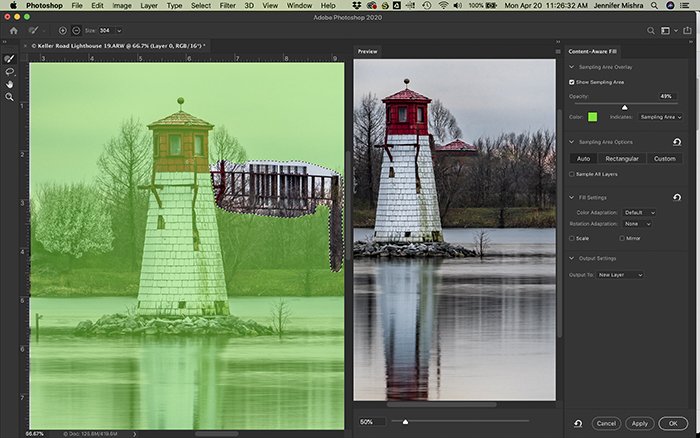700x438 pixels.
Task: Open the Apple menu
Action: tap(13, 5)
